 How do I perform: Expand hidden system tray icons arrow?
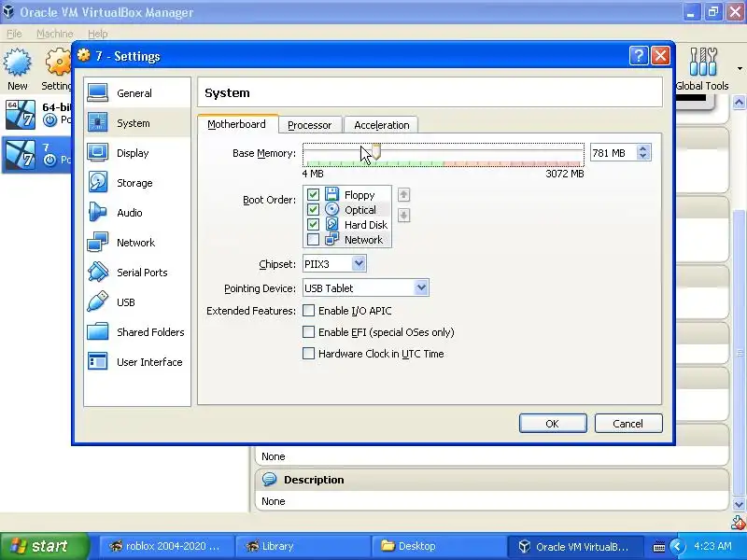[677, 546]
